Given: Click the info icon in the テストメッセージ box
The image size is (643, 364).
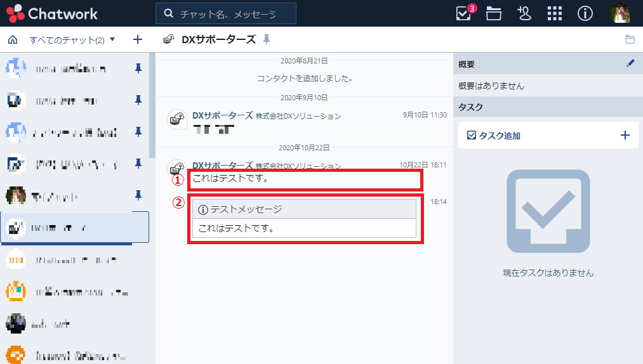Looking at the screenshot, I should coord(203,210).
